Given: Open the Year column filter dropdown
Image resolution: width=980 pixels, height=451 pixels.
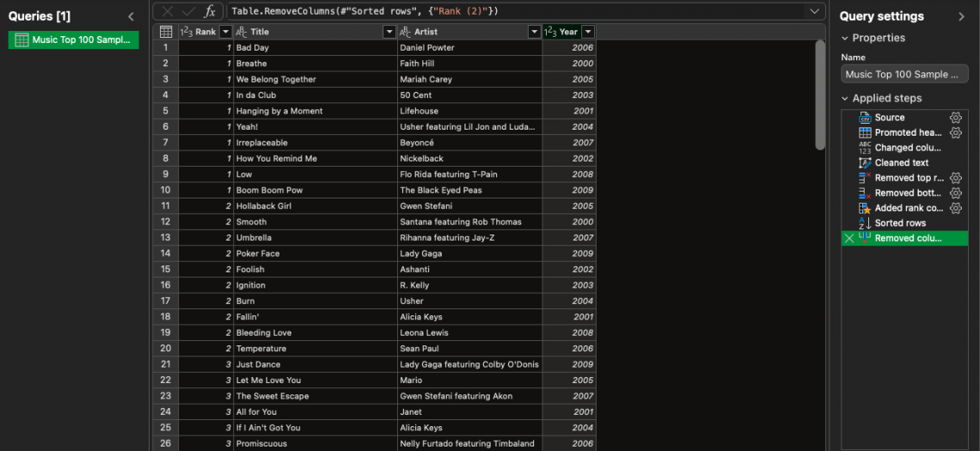Looking at the screenshot, I should (x=588, y=32).
